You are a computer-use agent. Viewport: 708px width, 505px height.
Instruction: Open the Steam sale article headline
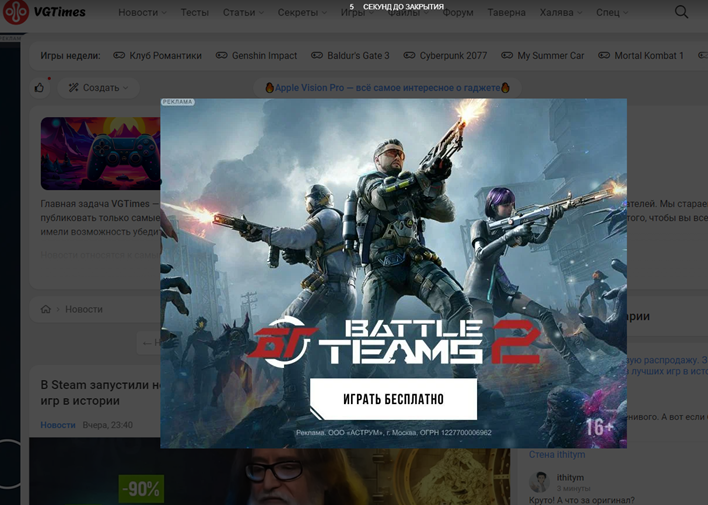click(101, 393)
